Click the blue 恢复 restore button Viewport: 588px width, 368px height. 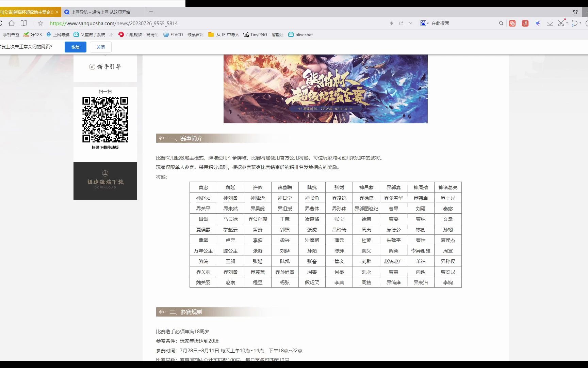[76, 47]
